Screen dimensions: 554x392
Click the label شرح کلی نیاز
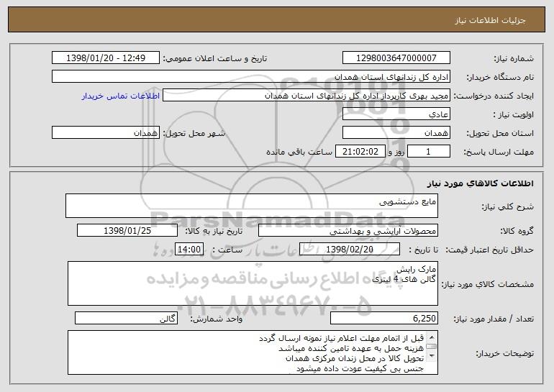508,206
